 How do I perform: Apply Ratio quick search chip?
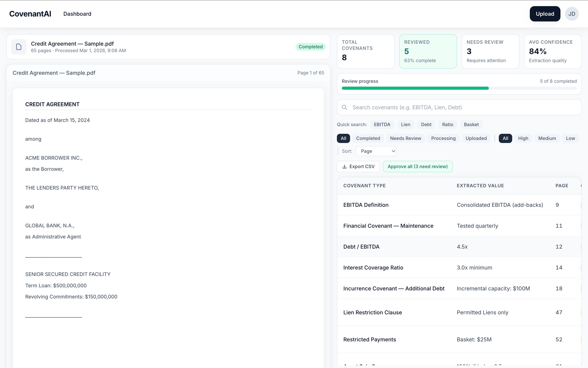coord(448,125)
